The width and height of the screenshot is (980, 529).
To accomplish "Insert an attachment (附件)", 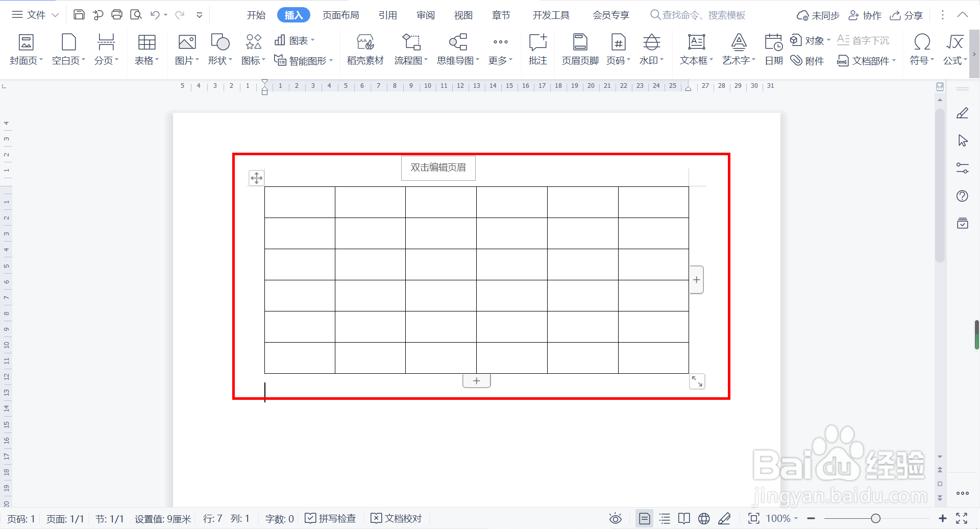I will click(x=807, y=61).
